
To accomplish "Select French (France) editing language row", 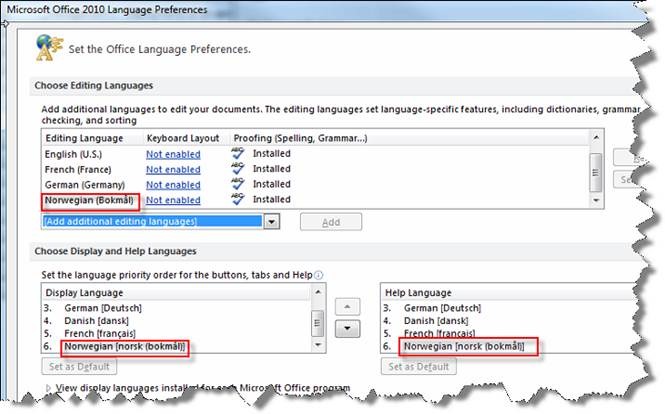I will click(x=315, y=169).
